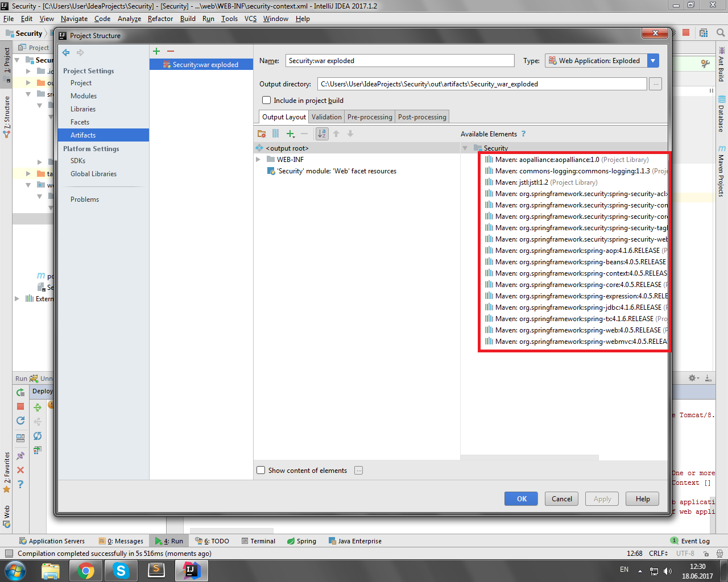Collapse Security node in Available Elements
Viewport: 728px width, 582px height.
point(465,148)
